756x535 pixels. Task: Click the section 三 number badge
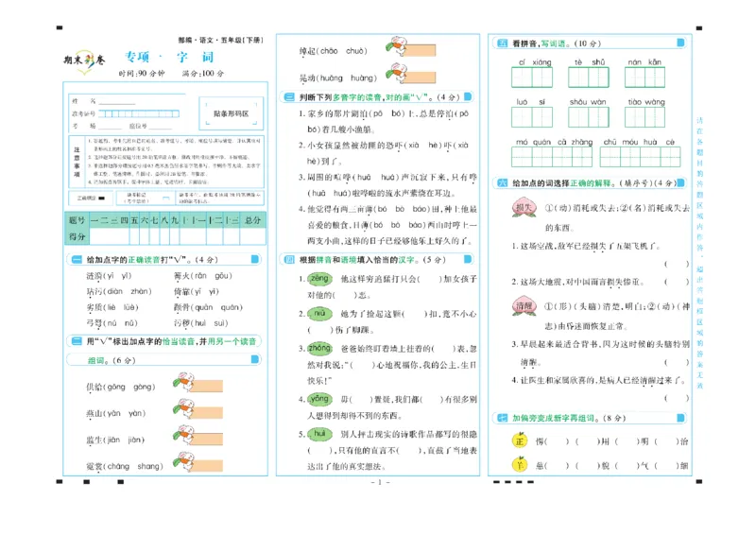pos(289,97)
